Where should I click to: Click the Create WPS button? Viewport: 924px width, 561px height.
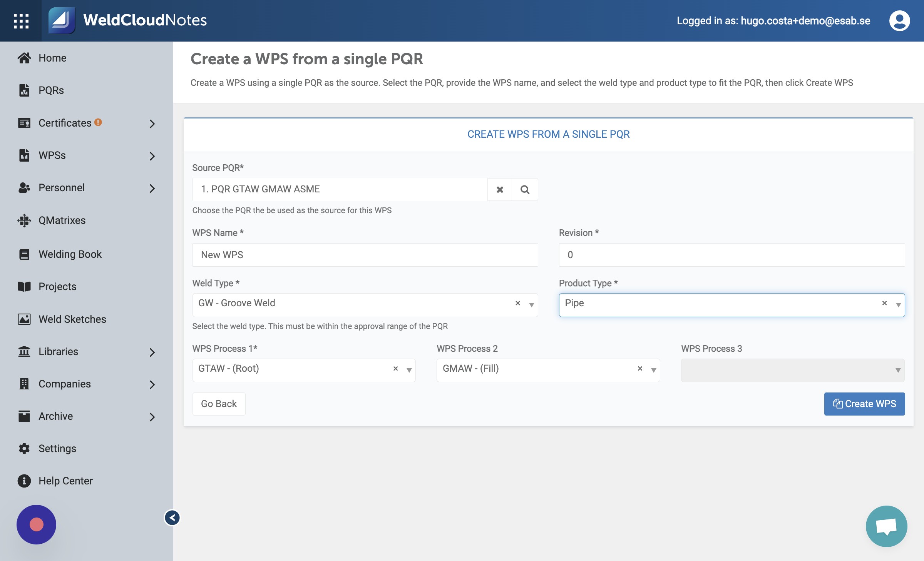click(x=864, y=404)
